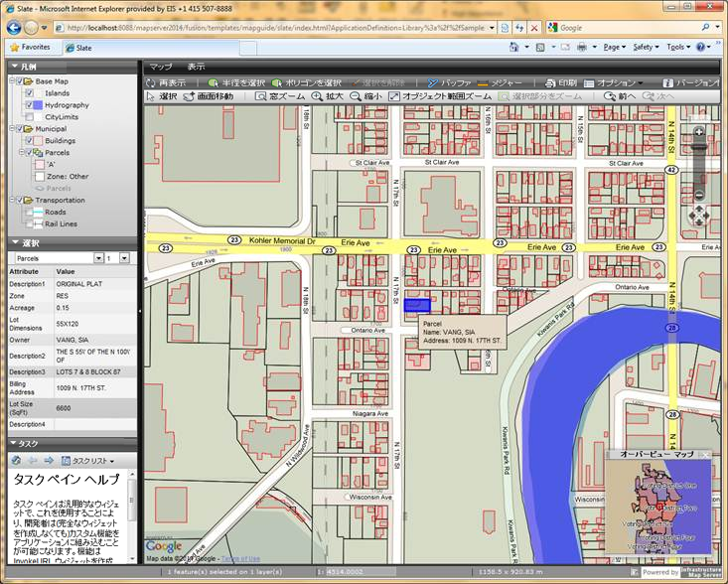This screenshot has height=584, width=728.
Task: Click the map slider plus zoom button
Action: pos(699,132)
